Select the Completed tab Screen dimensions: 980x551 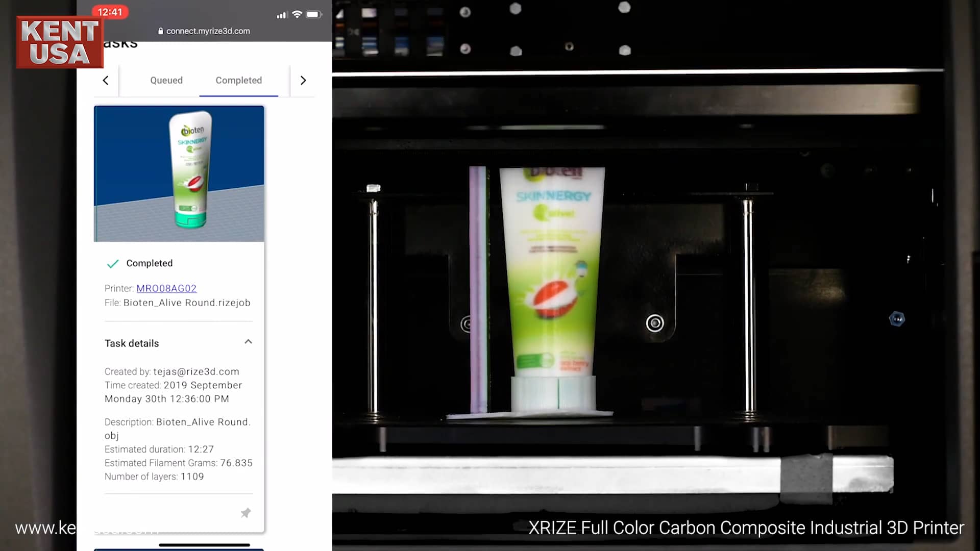[239, 80]
